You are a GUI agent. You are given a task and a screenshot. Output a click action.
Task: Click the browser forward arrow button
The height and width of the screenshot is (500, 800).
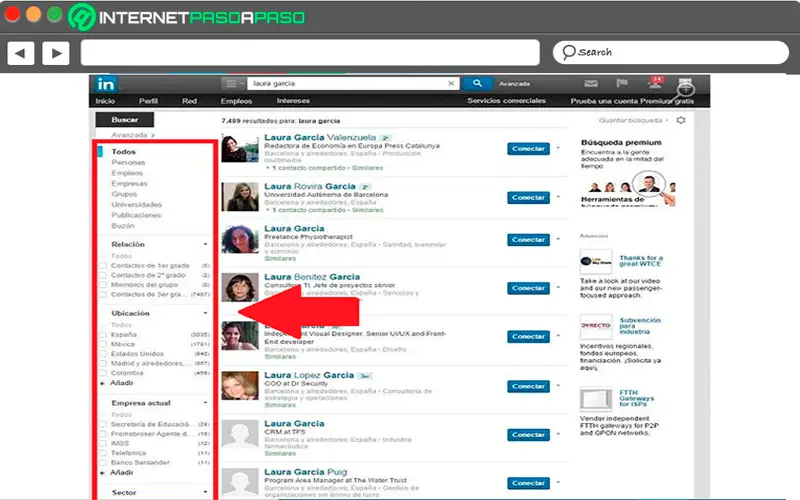coord(56,53)
